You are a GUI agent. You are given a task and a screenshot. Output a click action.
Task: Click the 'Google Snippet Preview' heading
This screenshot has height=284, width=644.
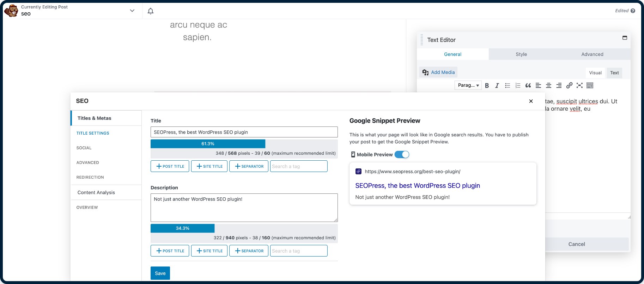click(385, 121)
